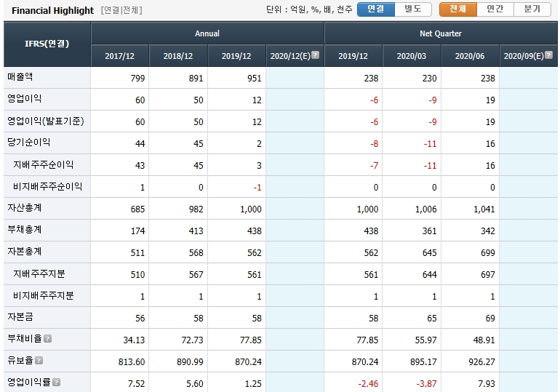Viewport: 560px width, 392px height.
Task: Switch to 별도 separate view
Action: point(413,9)
